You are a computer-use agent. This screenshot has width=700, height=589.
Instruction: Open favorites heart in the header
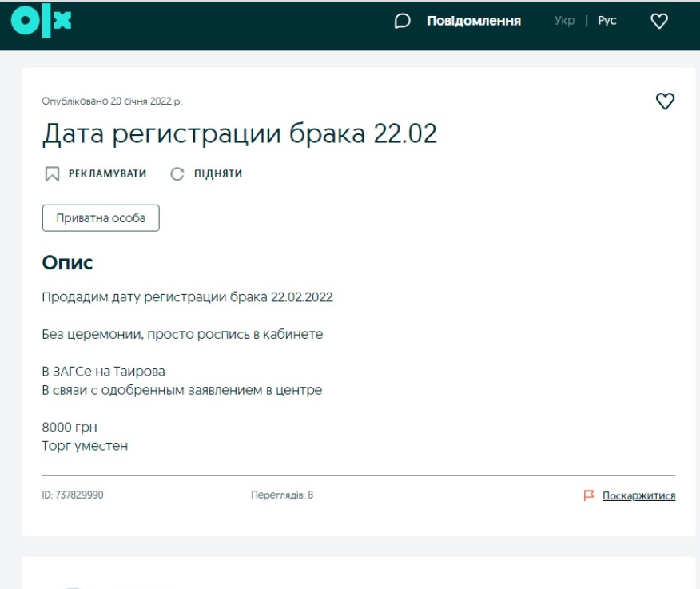659,21
